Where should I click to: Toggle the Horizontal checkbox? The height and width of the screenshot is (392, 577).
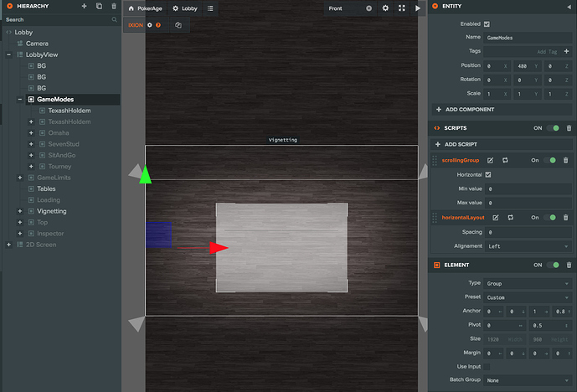click(x=488, y=174)
